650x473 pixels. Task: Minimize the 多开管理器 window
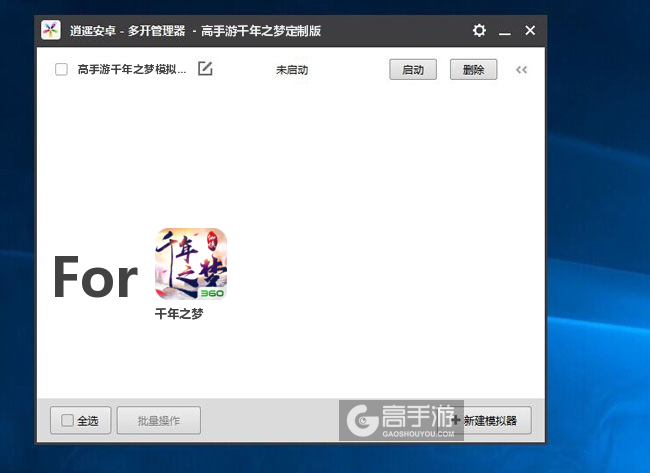505,31
